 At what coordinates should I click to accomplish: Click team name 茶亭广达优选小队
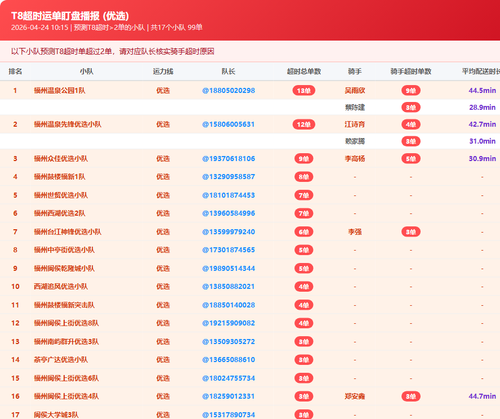[x=61, y=360]
